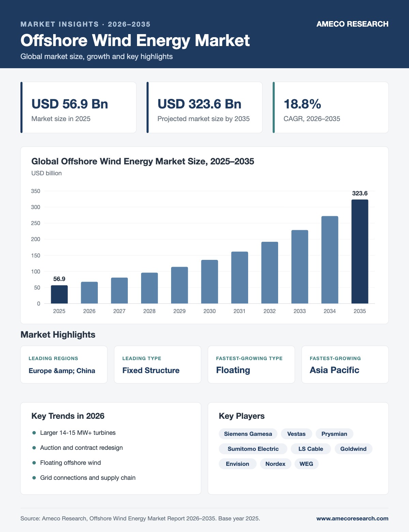The width and height of the screenshot is (409, 532).
Task: Click the 2025 bar in the chart
Action: click(x=59, y=294)
